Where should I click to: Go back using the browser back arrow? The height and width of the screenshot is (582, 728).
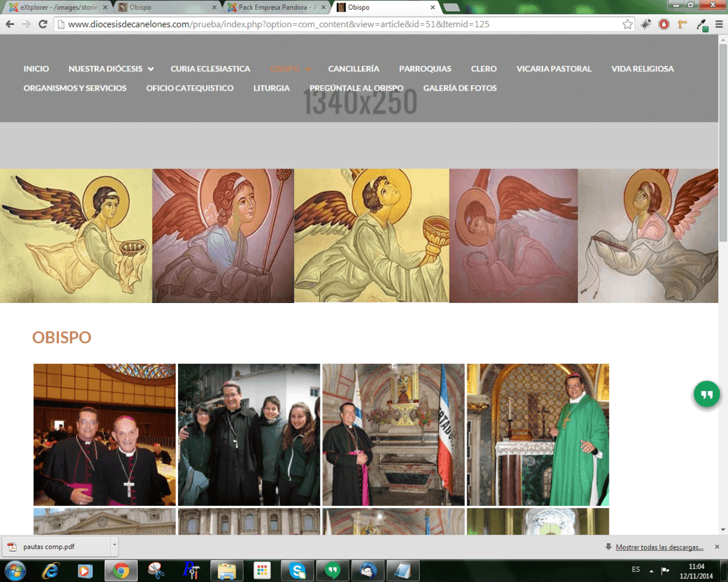click(10, 24)
